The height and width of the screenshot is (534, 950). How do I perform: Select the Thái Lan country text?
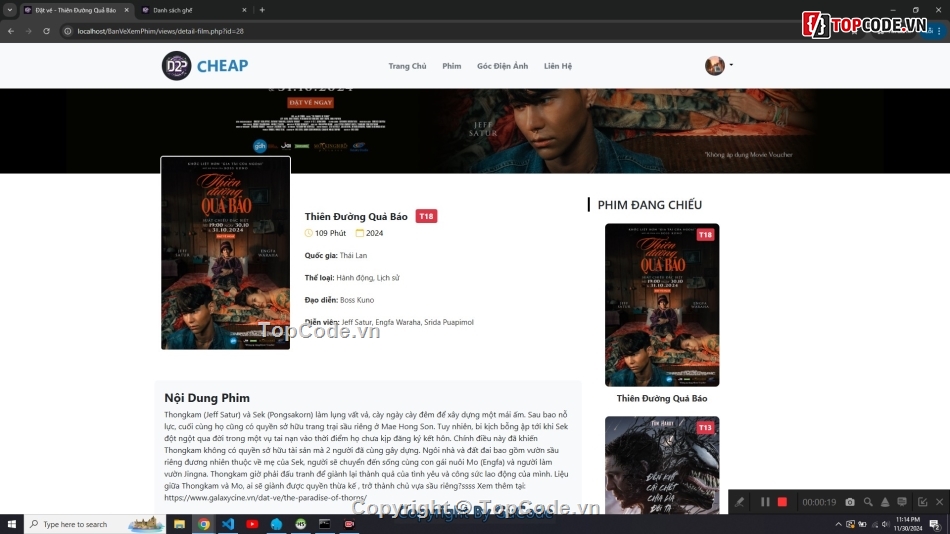(353, 255)
